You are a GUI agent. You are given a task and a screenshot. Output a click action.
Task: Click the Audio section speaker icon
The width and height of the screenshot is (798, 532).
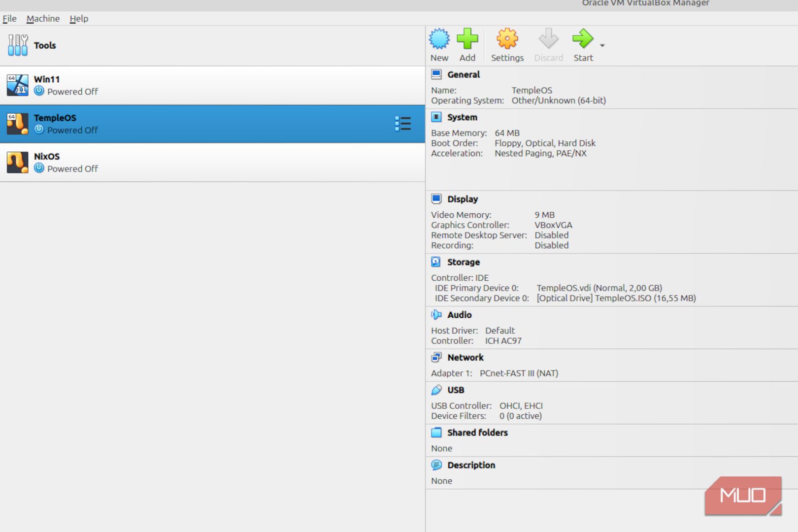[x=436, y=314]
